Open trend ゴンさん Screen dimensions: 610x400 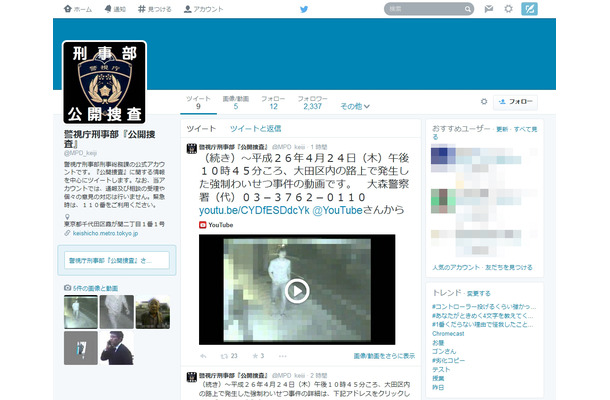pos(444,351)
